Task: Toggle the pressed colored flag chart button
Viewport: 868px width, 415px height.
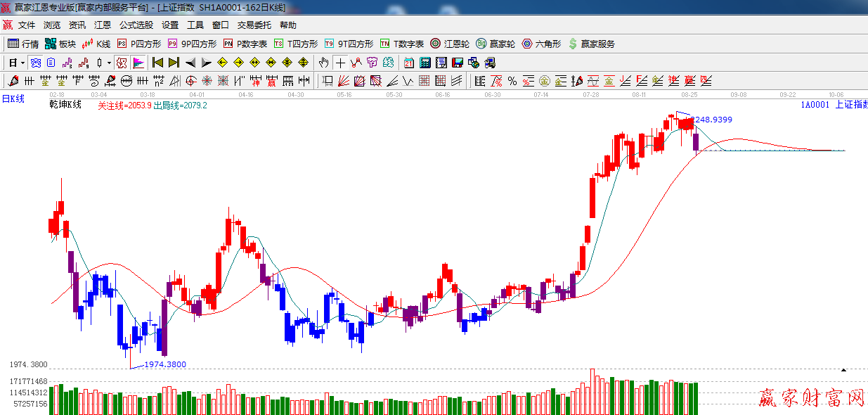Action: (138, 63)
